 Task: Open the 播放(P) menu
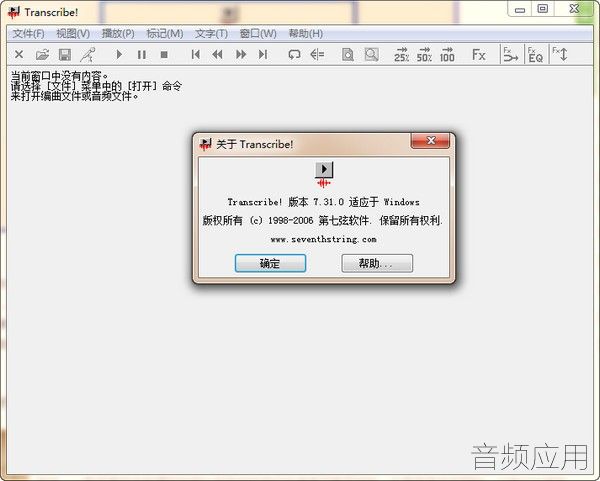click(x=118, y=34)
